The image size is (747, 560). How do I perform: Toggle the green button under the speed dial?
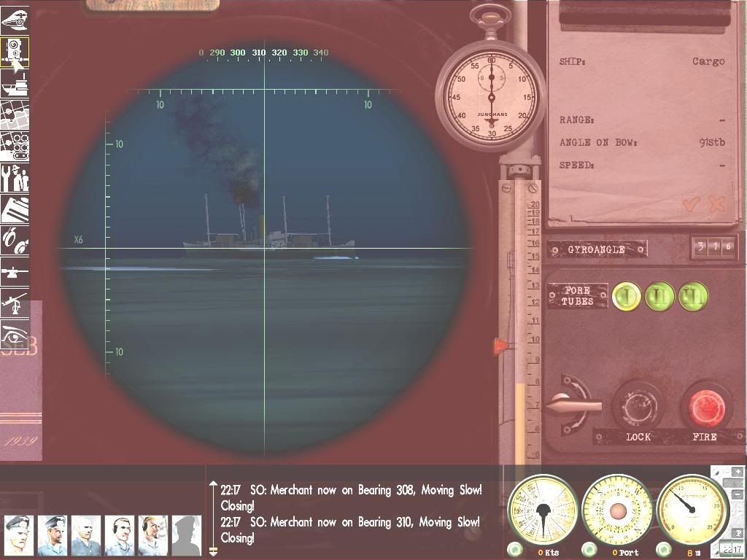[x=514, y=550]
